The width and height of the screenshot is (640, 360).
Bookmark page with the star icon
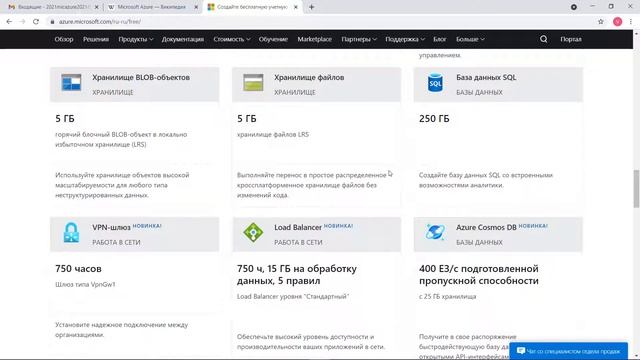(x=601, y=22)
